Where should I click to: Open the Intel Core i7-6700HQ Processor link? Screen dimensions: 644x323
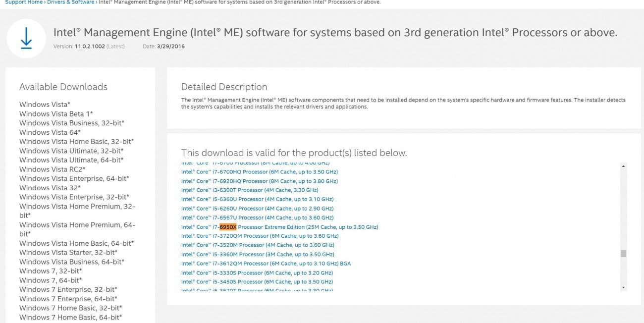point(259,171)
